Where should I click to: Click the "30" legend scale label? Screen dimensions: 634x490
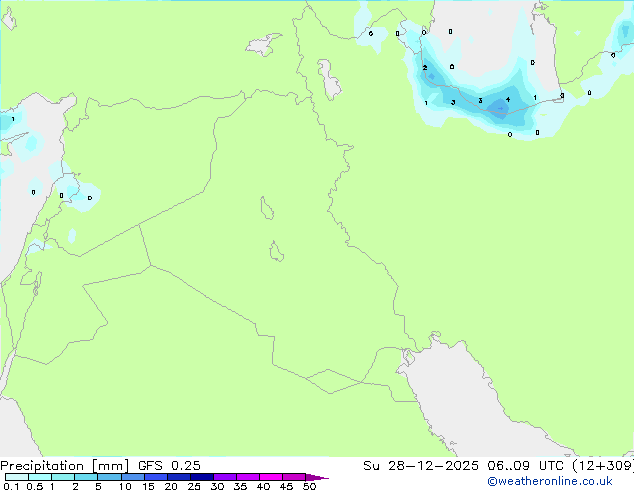217,486
